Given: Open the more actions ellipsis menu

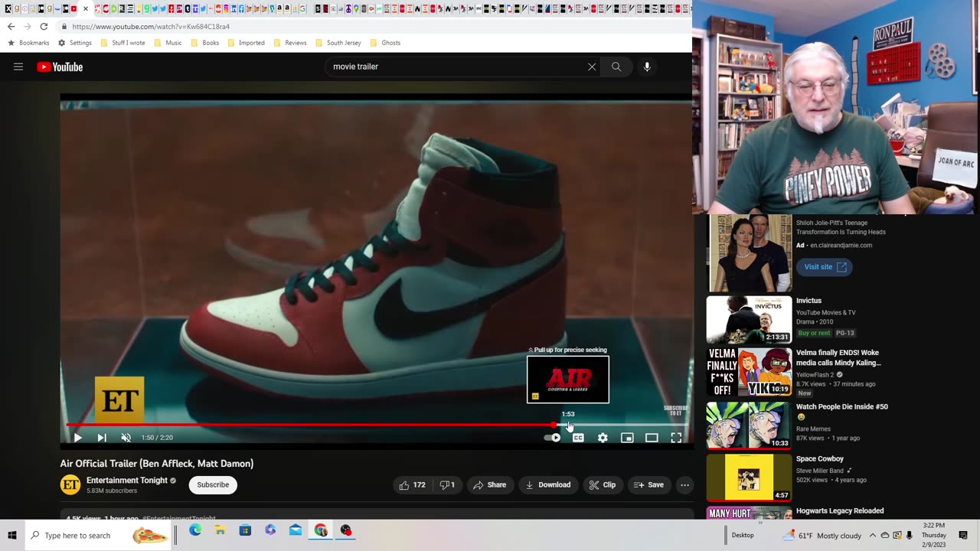Looking at the screenshot, I should coord(685,484).
